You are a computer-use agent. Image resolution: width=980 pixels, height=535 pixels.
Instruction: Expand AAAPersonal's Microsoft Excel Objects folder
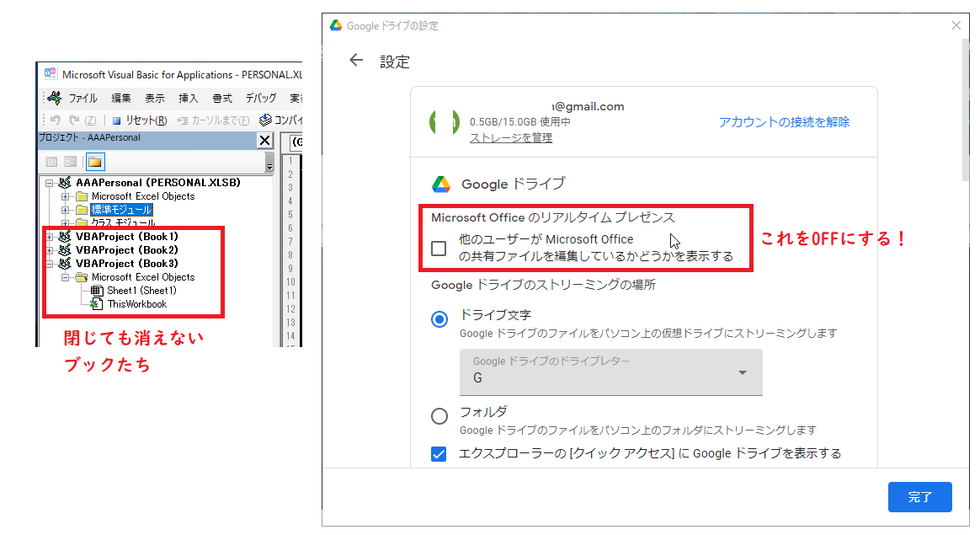pyautogui.click(x=65, y=196)
